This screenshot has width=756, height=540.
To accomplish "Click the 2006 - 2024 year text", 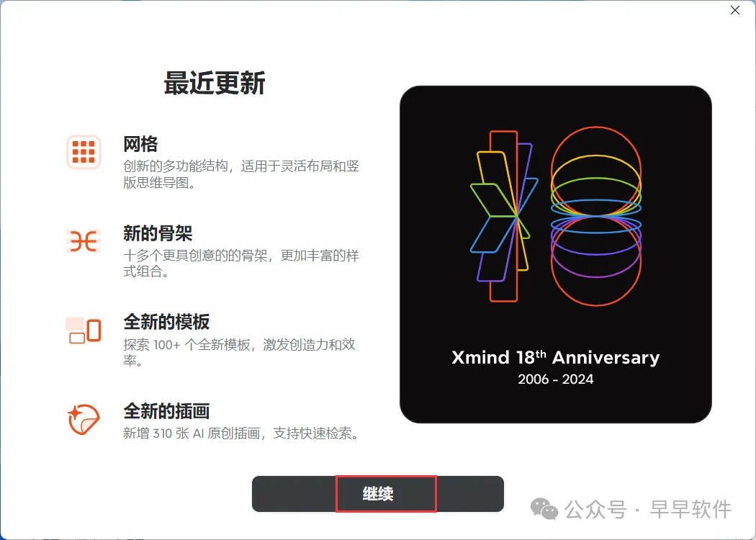I will tap(555, 379).
